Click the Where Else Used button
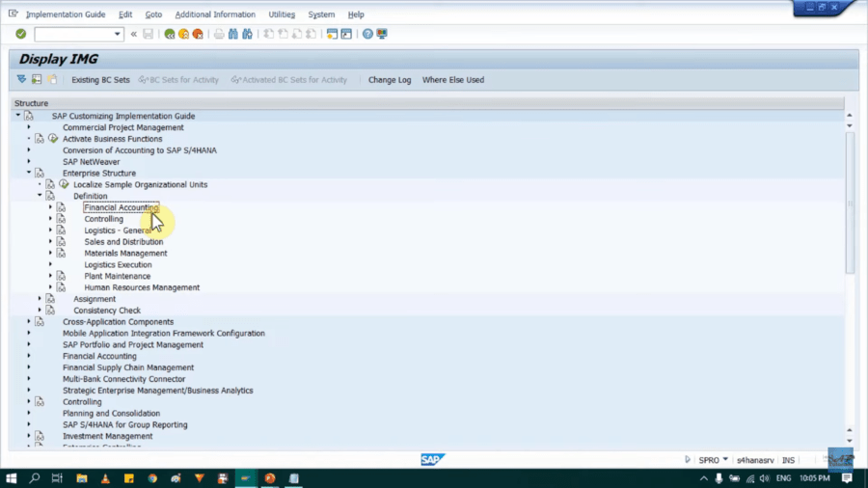 click(x=453, y=80)
